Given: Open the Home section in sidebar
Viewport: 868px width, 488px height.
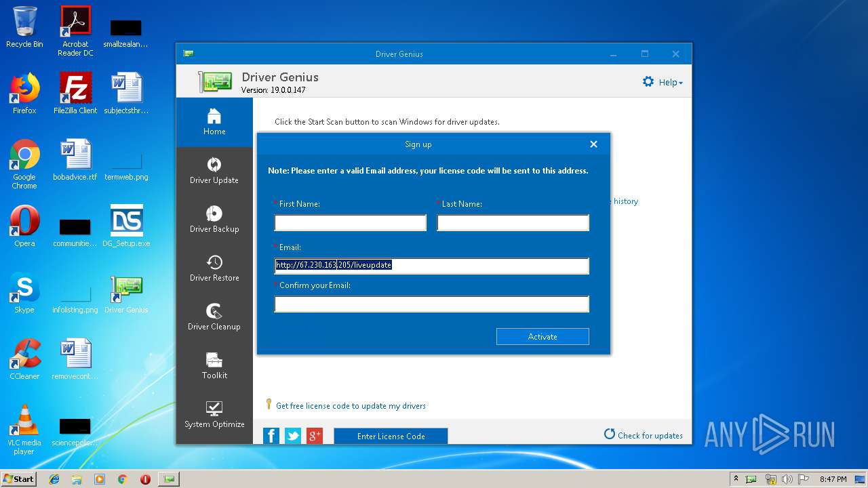Looking at the screenshot, I should (x=214, y=122).
